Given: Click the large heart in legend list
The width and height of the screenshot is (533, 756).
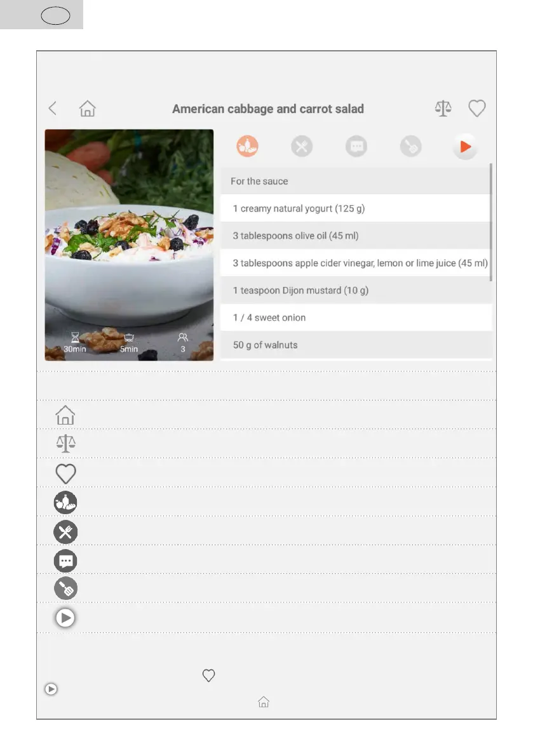Looking at the screenshot, I should [65, 474].
